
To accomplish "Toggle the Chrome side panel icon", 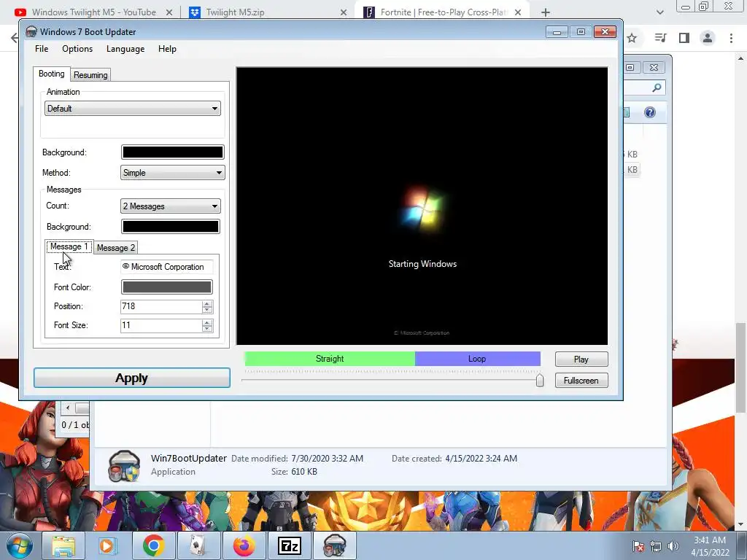I will (x=684, y=38).
